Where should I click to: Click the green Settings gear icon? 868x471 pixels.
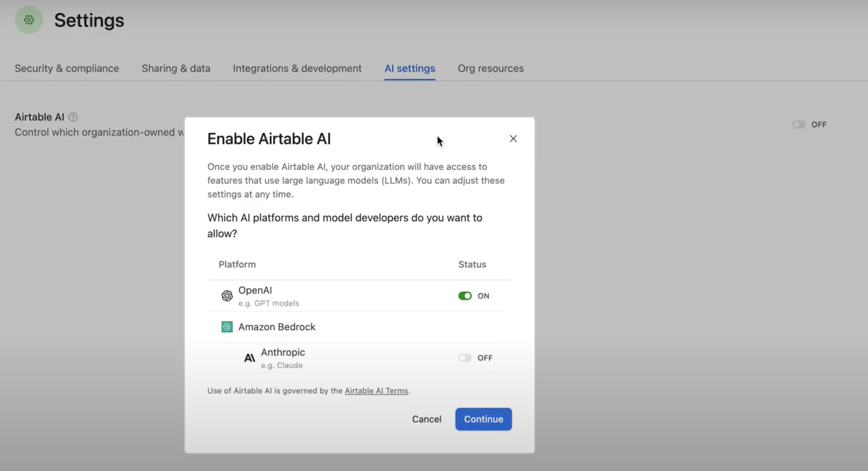tap(29, 20)
